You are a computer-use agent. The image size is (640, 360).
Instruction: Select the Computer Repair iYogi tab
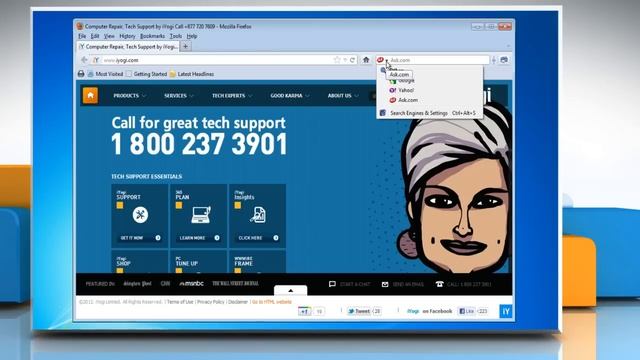pyautogui.click(x=128, y=47)
